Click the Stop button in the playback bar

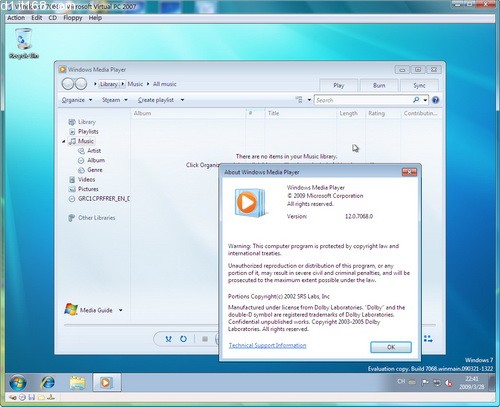tap(205, 339)
